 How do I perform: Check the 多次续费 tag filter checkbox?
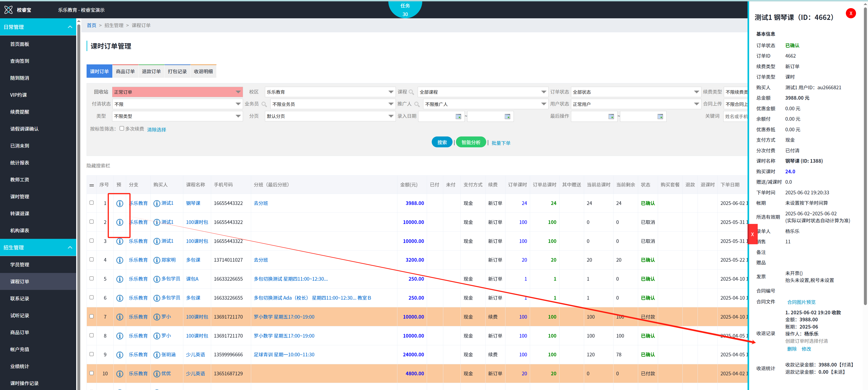click(x=122, y=128)
